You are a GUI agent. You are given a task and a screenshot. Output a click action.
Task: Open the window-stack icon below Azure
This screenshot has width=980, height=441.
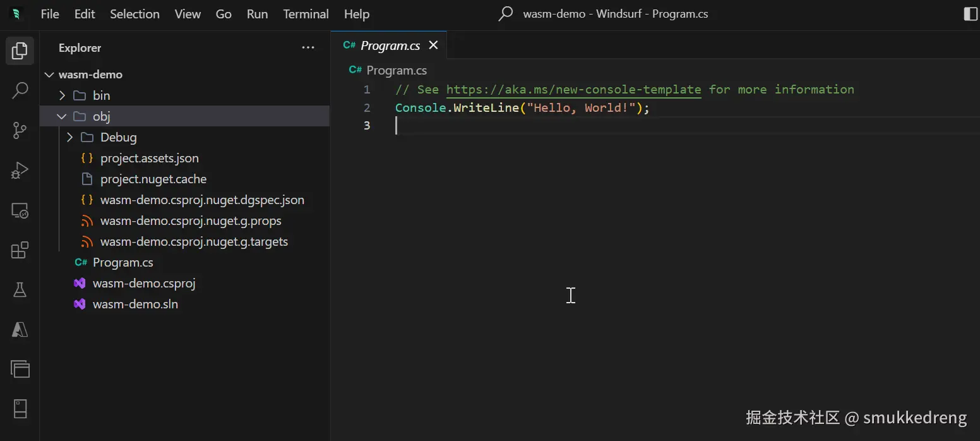point(20,369)
